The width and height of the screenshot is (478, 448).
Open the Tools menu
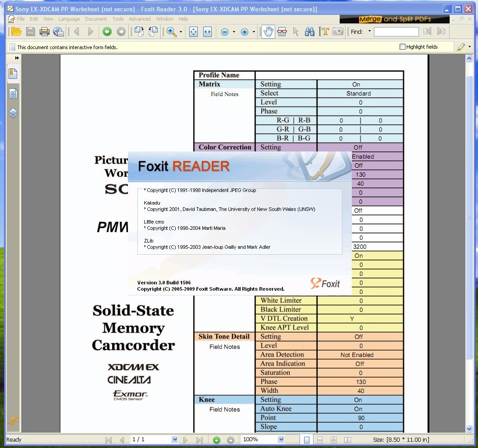[118, 19]
